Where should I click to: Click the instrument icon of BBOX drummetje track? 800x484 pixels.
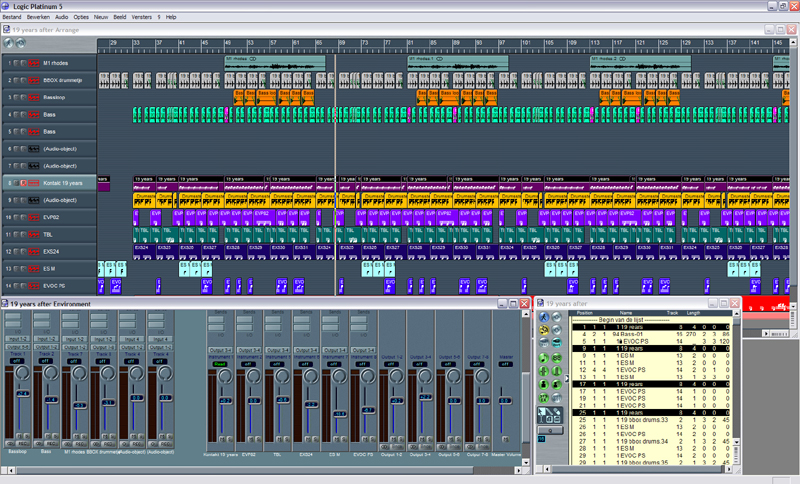[34, 80]
